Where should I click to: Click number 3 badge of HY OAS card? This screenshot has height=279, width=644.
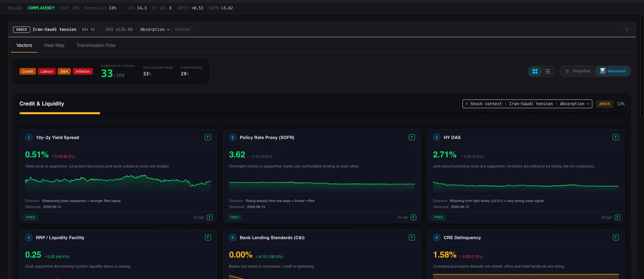437,137
